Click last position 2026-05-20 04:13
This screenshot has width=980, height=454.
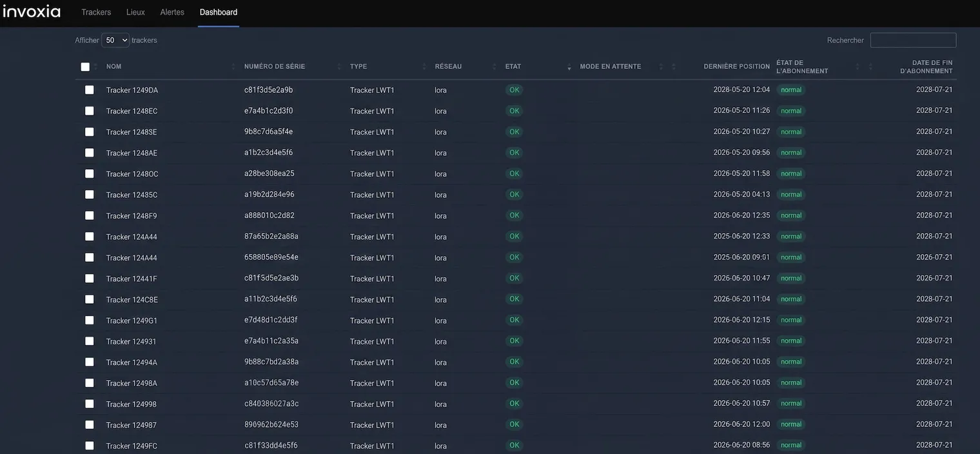click(x=741, y=194)
